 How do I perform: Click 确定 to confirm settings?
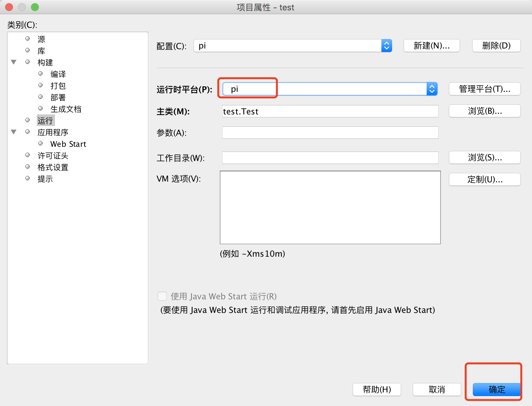tap(497, 390)
